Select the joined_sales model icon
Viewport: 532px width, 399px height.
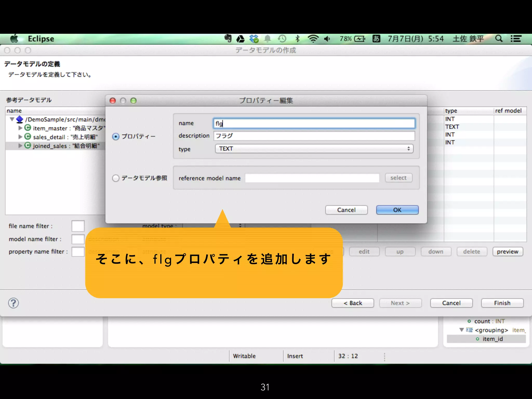[28, 145]
